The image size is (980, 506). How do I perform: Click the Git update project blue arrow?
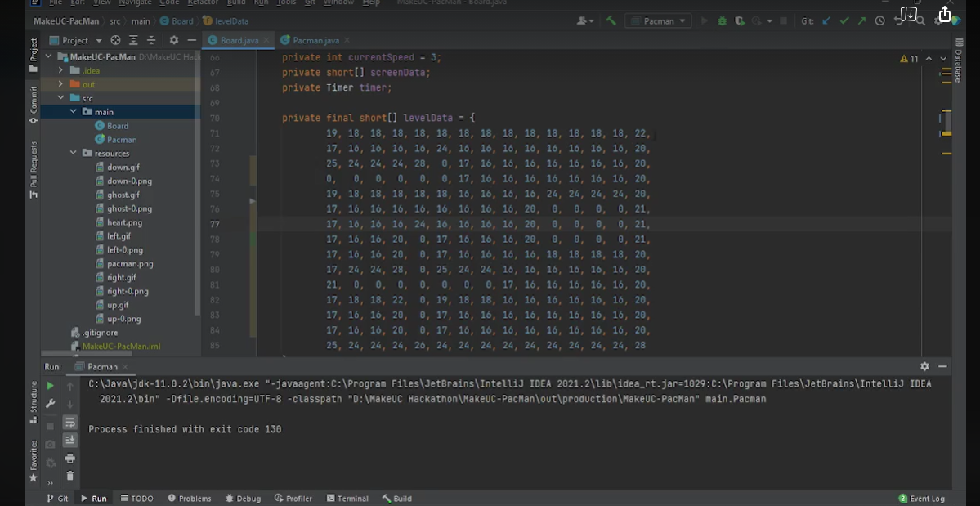(826, 21)
